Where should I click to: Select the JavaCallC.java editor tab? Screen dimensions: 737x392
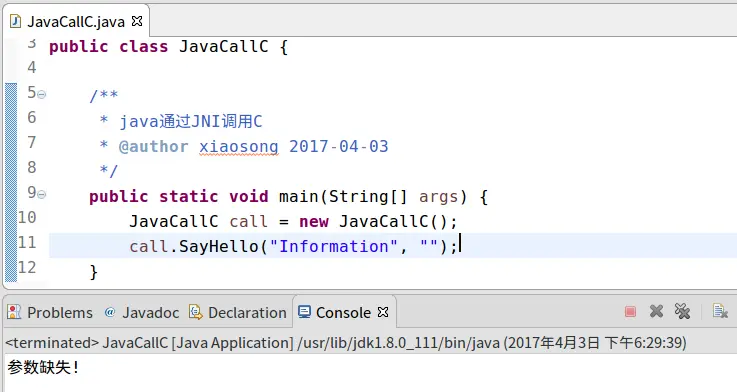pyautogui.click(x=76, y=21)
